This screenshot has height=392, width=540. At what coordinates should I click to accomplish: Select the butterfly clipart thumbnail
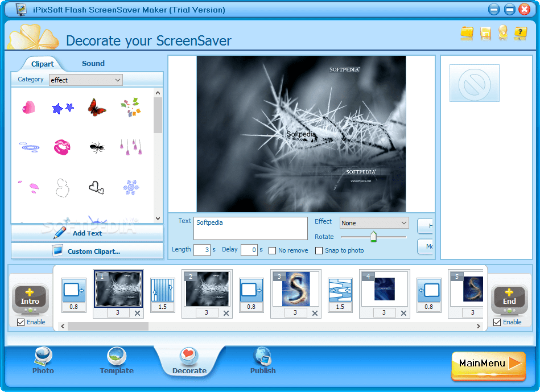[96, 108]
